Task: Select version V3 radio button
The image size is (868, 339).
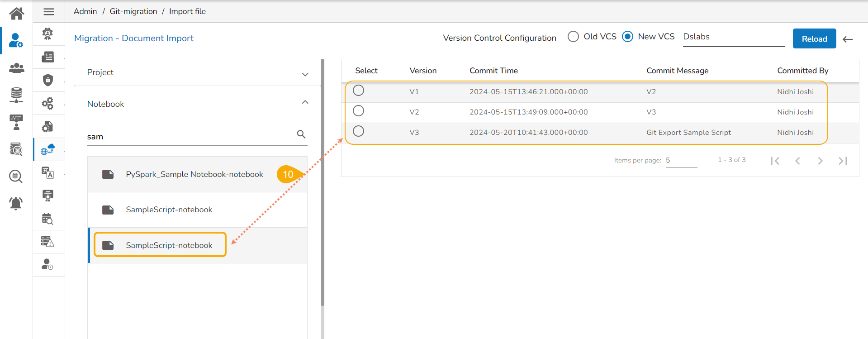Action: (358, 131)
